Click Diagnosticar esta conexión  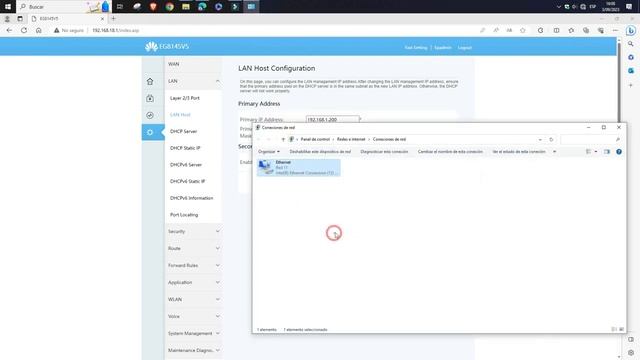(x=384, y=152)
